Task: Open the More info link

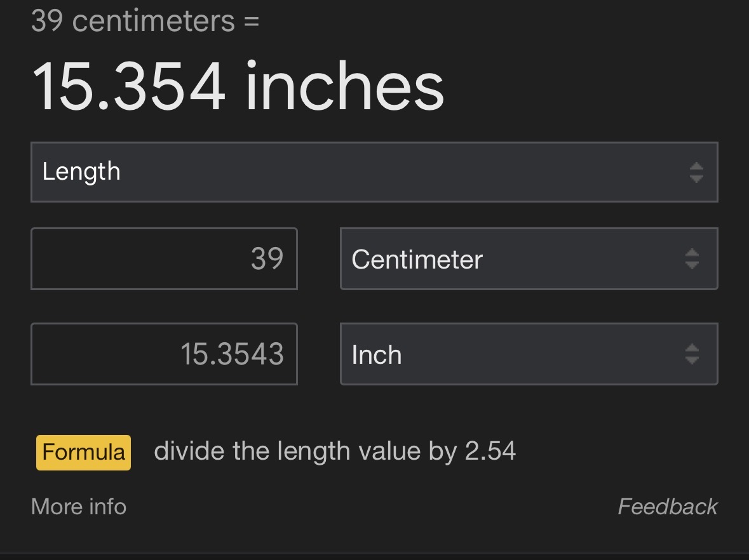Action: [x=79, y=507]
